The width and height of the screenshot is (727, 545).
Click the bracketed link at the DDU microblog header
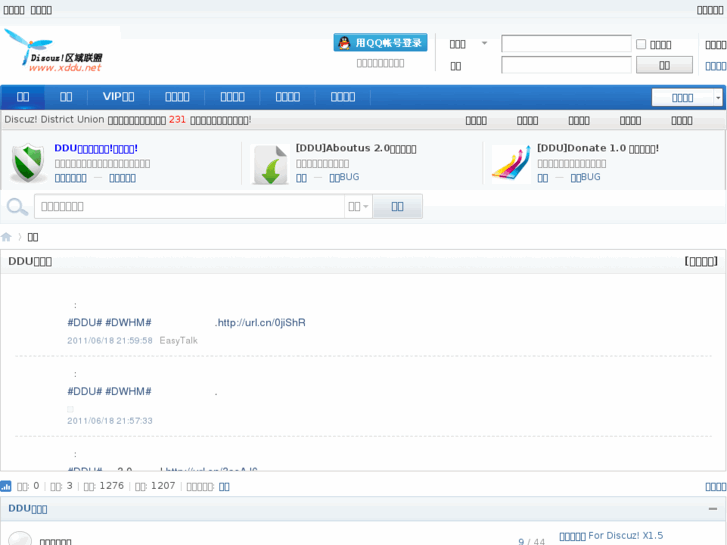[701, 261]
